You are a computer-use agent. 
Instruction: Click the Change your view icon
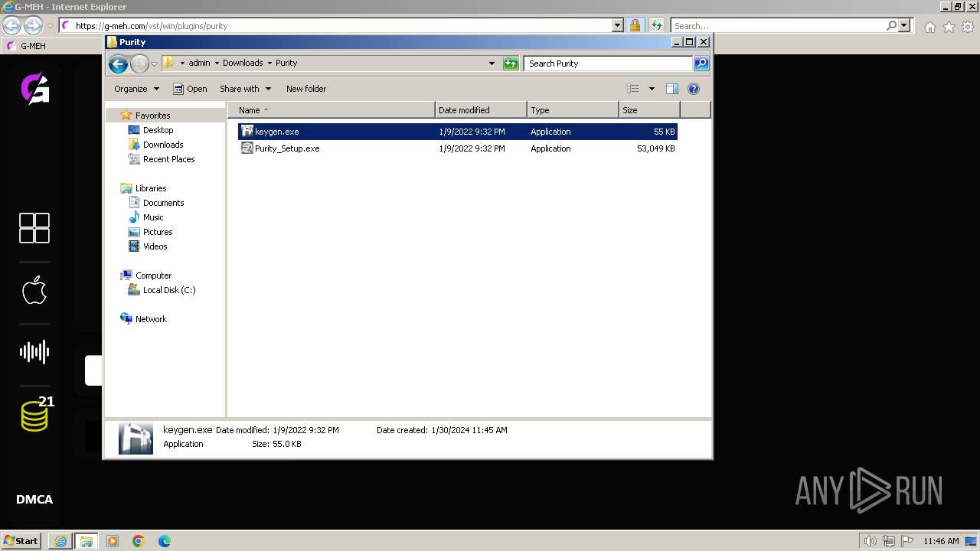(x=633, y=89)
